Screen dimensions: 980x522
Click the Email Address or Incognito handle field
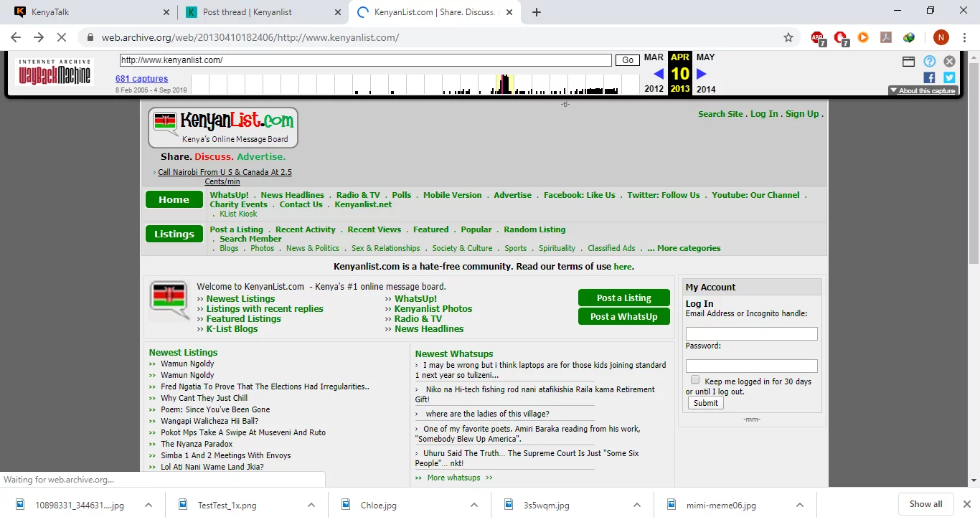(751, 334)
